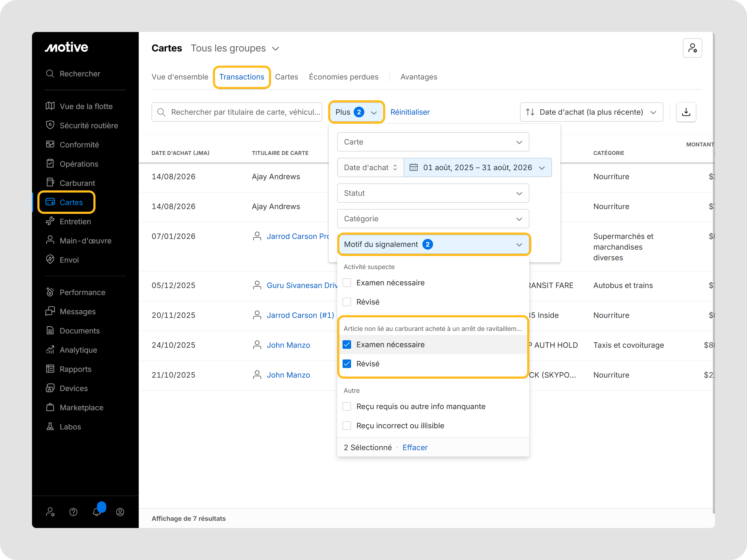
Task: Uncheck Révisé under Article non lié au carburant
Action: click(x=347, y=363)
